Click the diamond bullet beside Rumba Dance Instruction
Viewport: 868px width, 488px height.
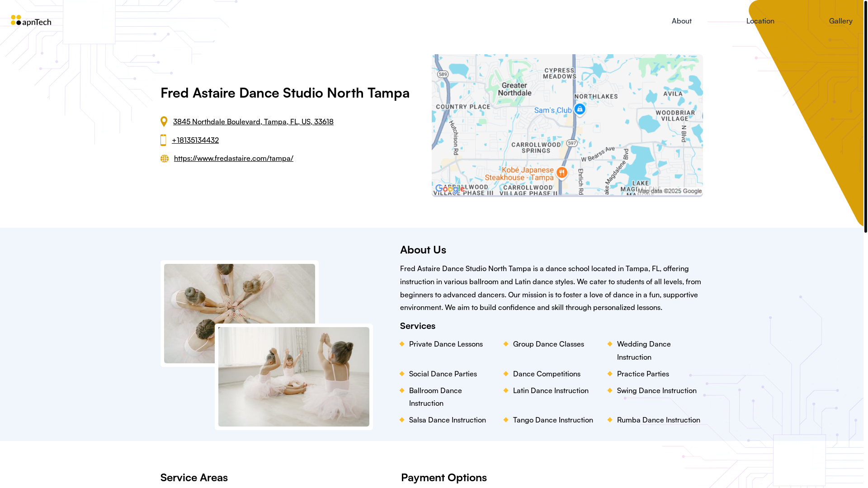[x=610, y=420]
